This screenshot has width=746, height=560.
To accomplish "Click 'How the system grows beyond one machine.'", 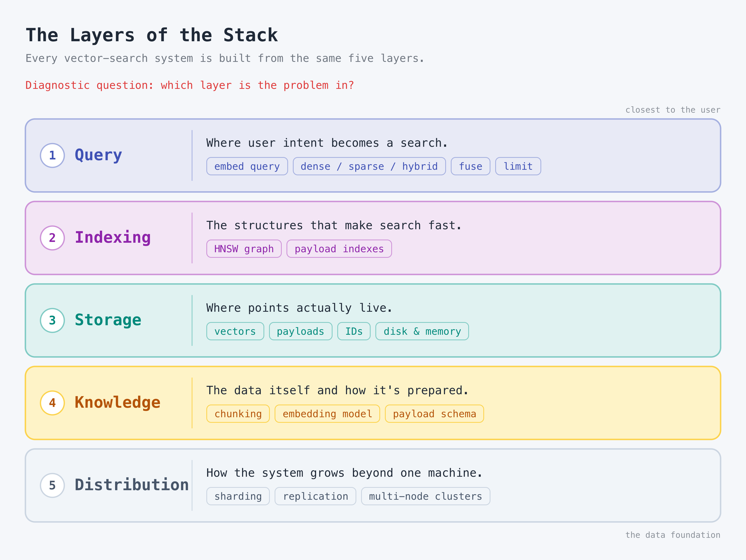I will pos(344,473).
